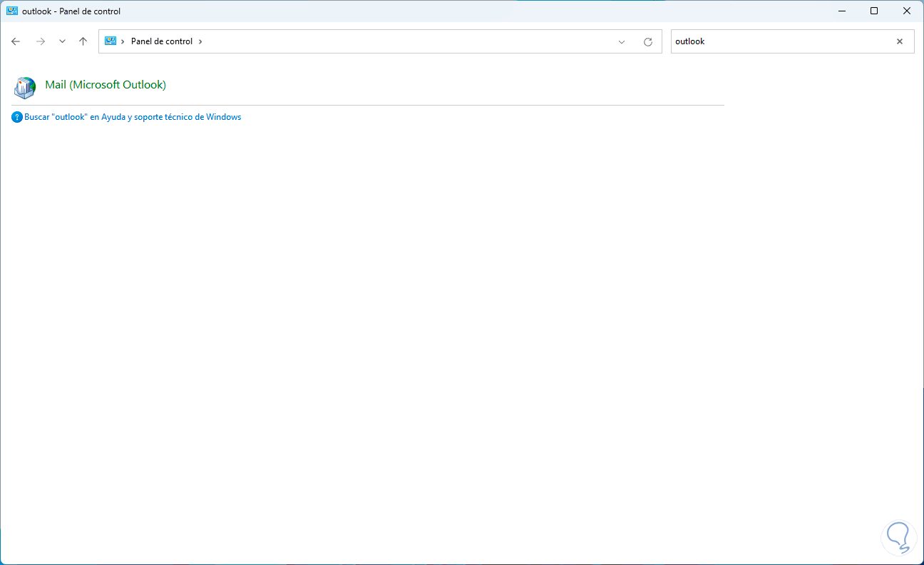Select Panel de control breadcrumb
The image size is (924, 565).
coord(162,41)
